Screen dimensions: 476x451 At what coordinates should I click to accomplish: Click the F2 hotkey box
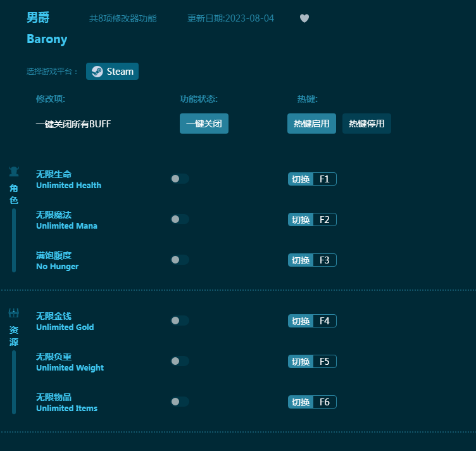(x=324, y=220)
